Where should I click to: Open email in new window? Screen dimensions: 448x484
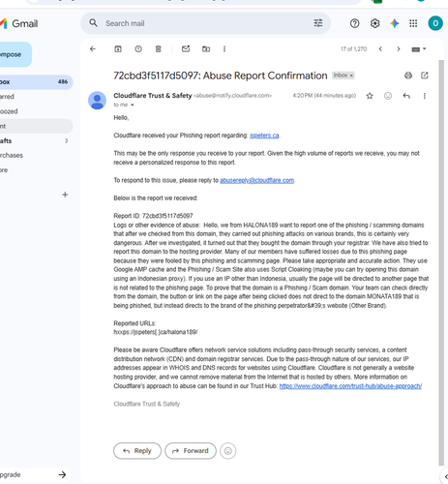425,76
